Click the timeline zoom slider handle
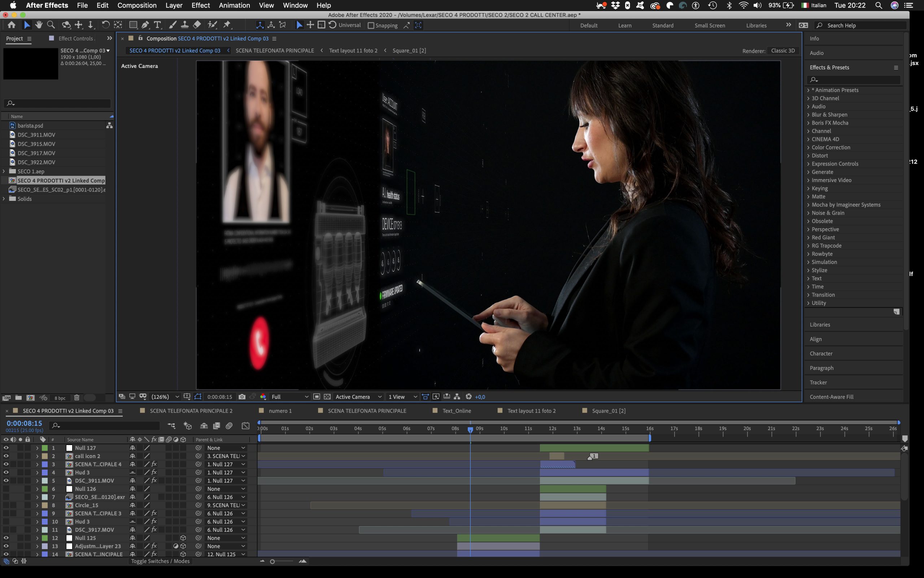This screenshot has height=578, width=924. [x=272, y=561]
